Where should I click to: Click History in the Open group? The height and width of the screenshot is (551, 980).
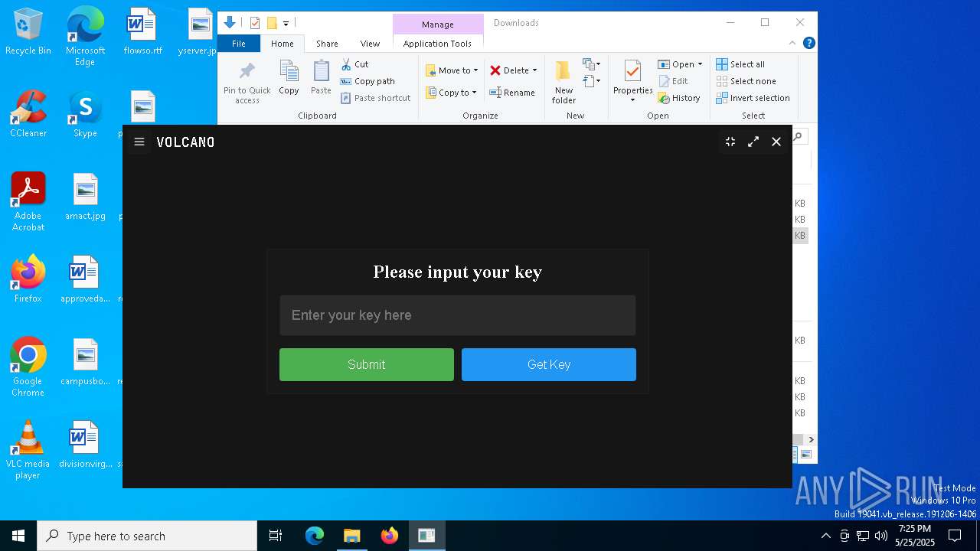[679, 98]
